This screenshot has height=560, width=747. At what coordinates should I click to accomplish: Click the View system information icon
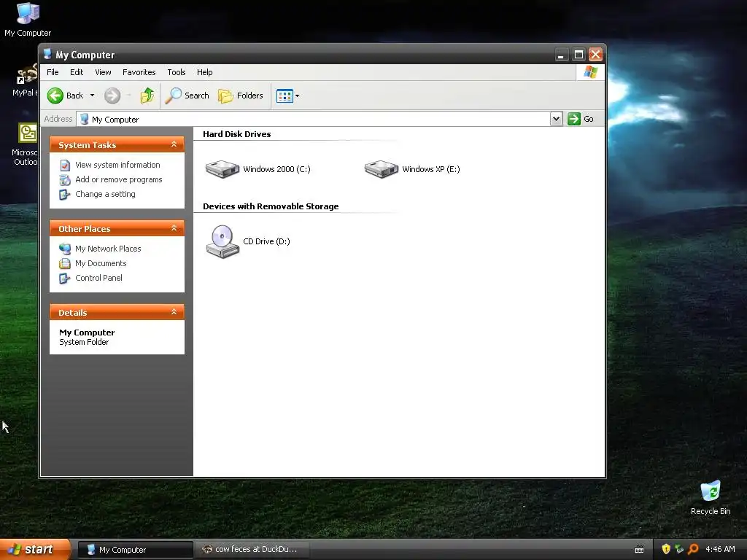tap(65, 166)
